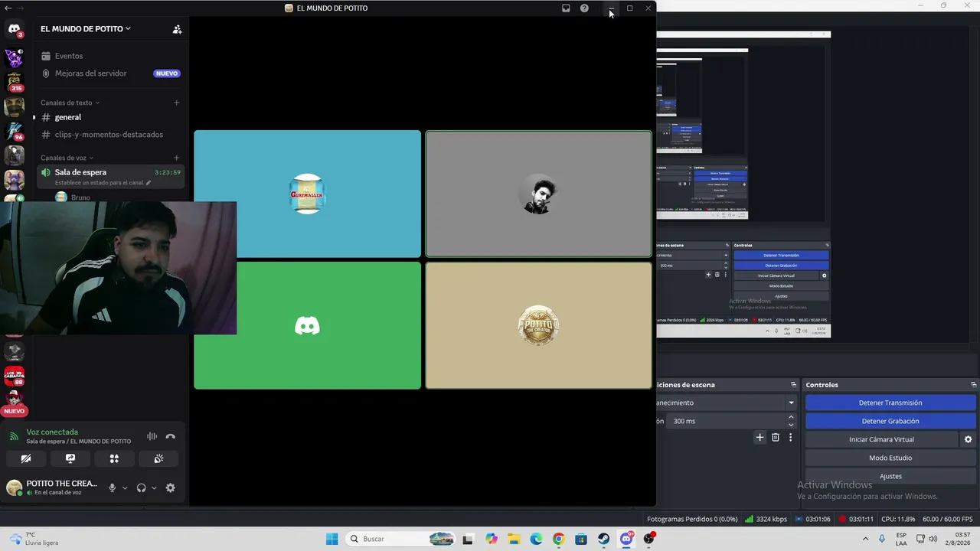
Task: Open Steam from the taskbar
Action: click(604, 539)
